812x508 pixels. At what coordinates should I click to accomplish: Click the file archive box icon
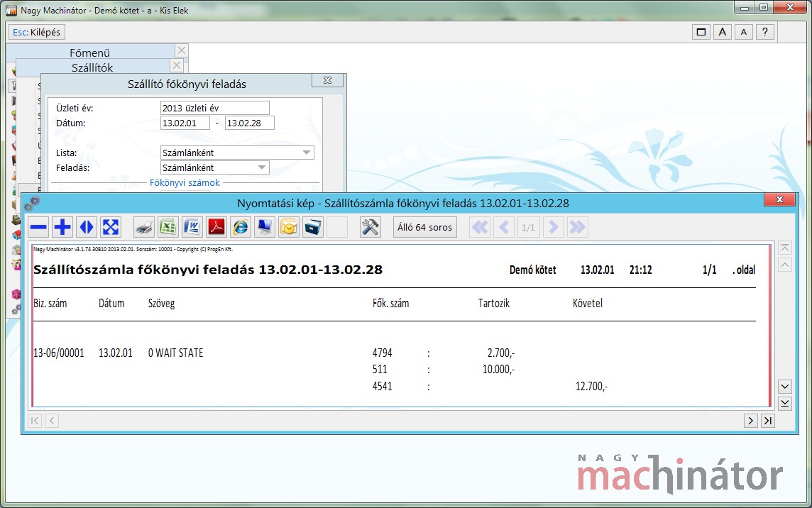pyautogui.click(x=313, y=227)
